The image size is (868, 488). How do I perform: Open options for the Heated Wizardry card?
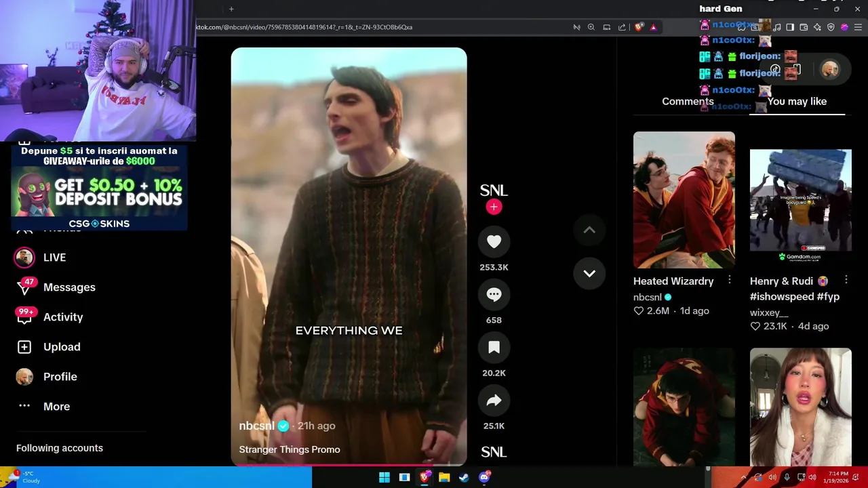730,280
